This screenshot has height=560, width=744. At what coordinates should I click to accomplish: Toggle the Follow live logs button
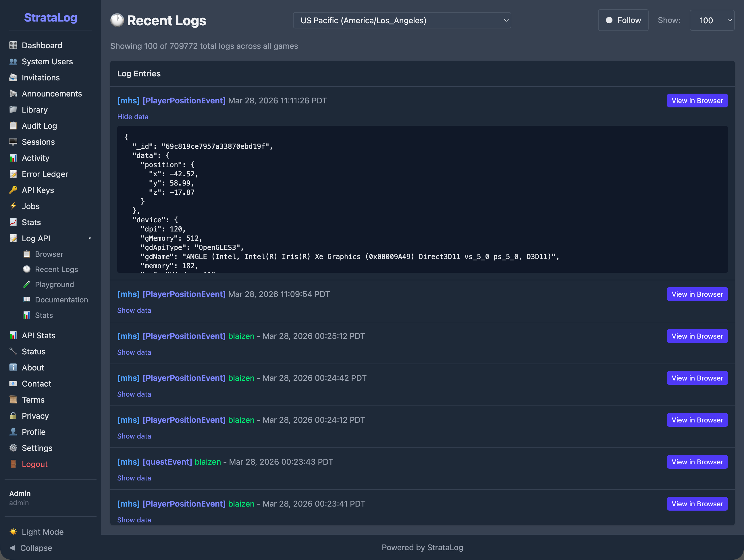(623, 20)
